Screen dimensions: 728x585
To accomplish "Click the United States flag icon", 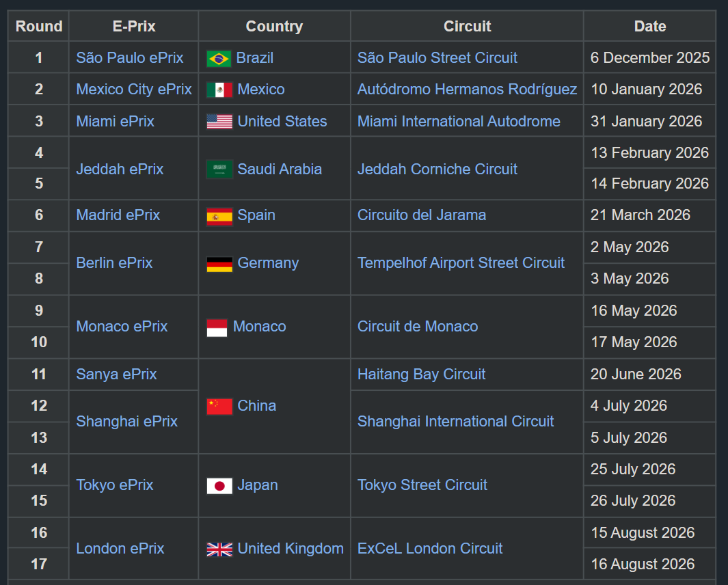I will 219,122.
